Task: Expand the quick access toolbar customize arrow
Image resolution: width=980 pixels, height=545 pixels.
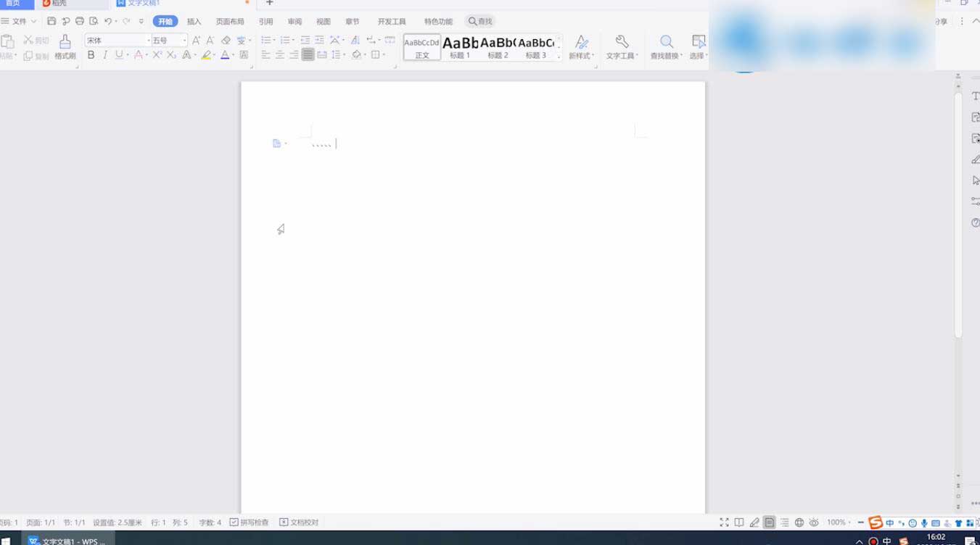Action: (141, 22)
